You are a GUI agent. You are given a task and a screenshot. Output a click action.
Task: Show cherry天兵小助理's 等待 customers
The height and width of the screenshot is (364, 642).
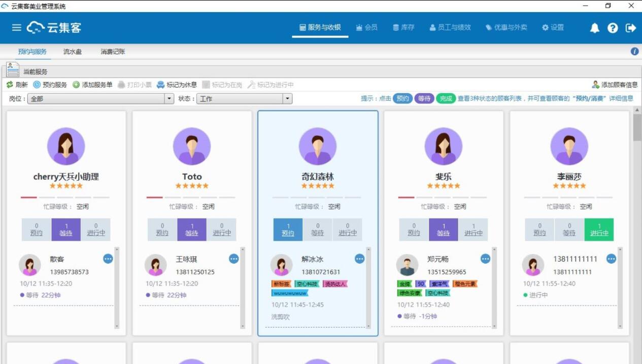66,230
